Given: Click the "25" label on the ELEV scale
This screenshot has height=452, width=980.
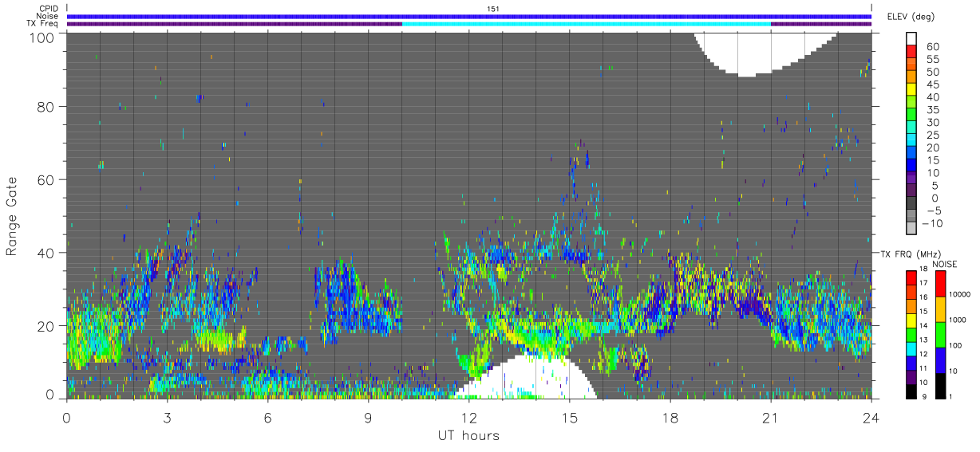Looking at the screenshot, I should tap(933, 135).
